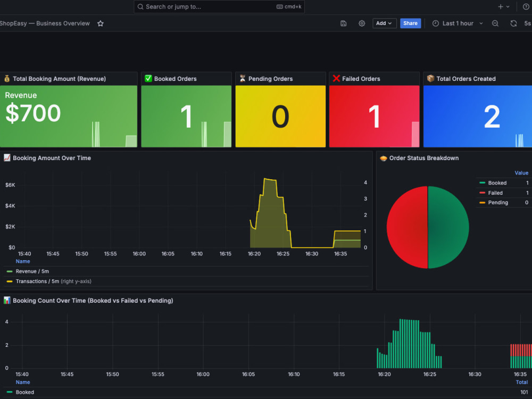Click the red Failed pie slice
Image resolution: width=532 pixels, height=399 pixels.
tap(407, 227)
